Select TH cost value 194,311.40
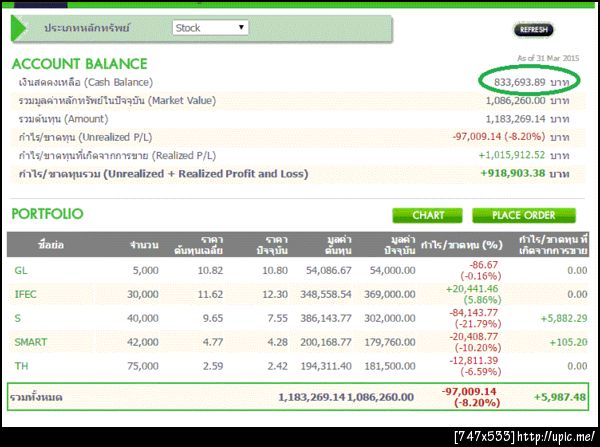This screenshot has width=600, height=447. click(x=326, y=366)
